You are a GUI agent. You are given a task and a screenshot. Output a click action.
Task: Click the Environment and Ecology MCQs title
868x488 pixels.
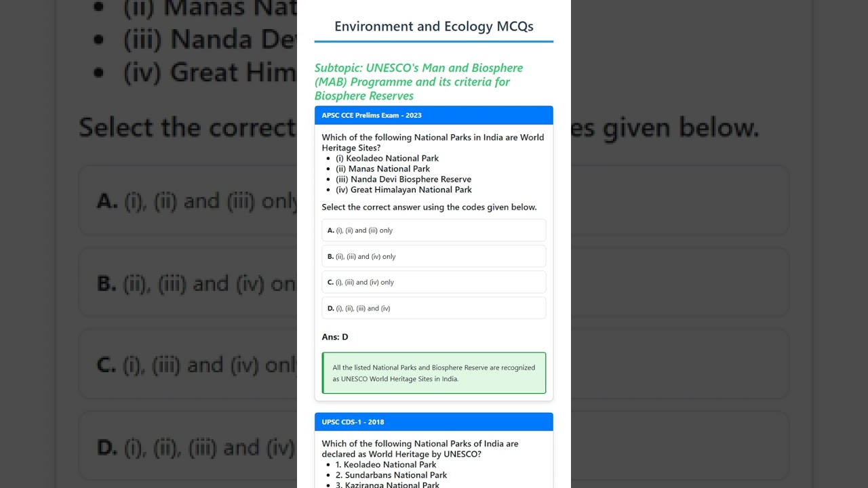click(433, 26)
